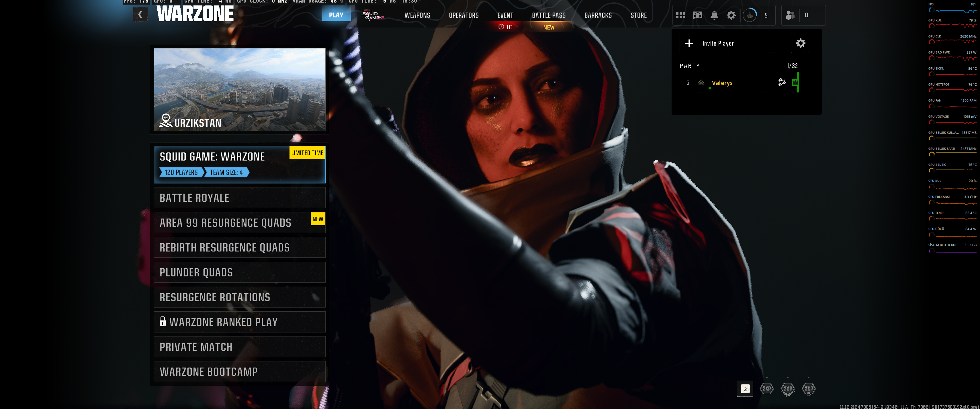Click the 120 PLAYERS tag
This screenshot has height=409, width=980.
181,172
